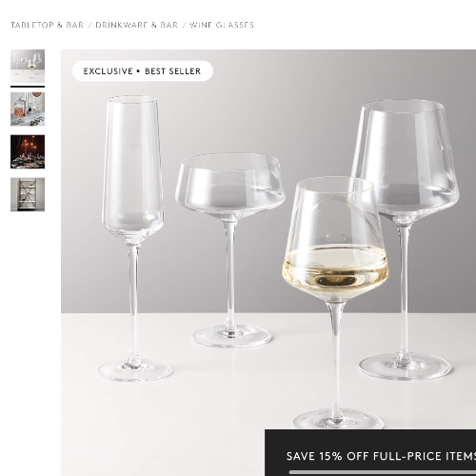
Task: Click the large red wine glass on right
Action: 406,159
